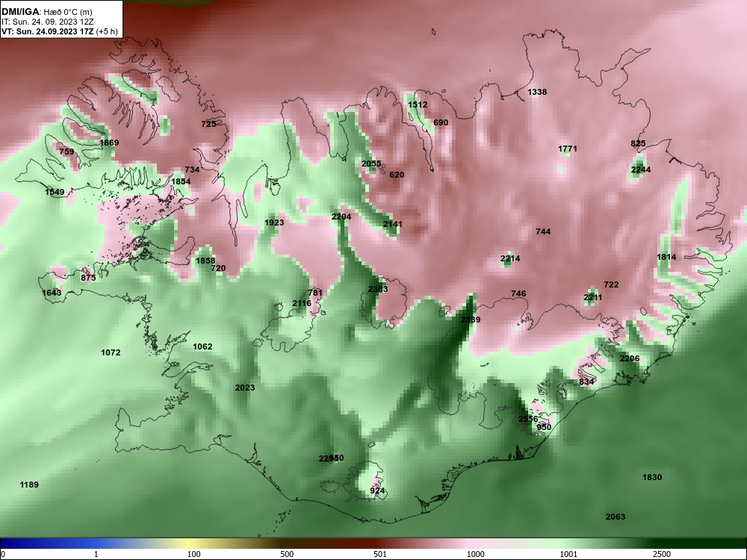This screenshot has height=560, width=747.
Task: Click the map value 2055
Action: point(371,164)
